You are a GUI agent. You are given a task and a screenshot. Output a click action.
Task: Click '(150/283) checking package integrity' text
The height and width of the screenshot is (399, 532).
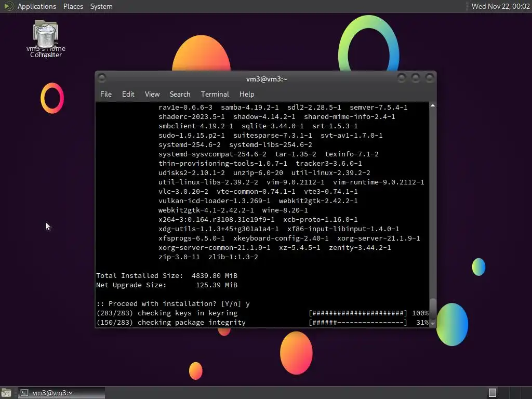[171, 322]
